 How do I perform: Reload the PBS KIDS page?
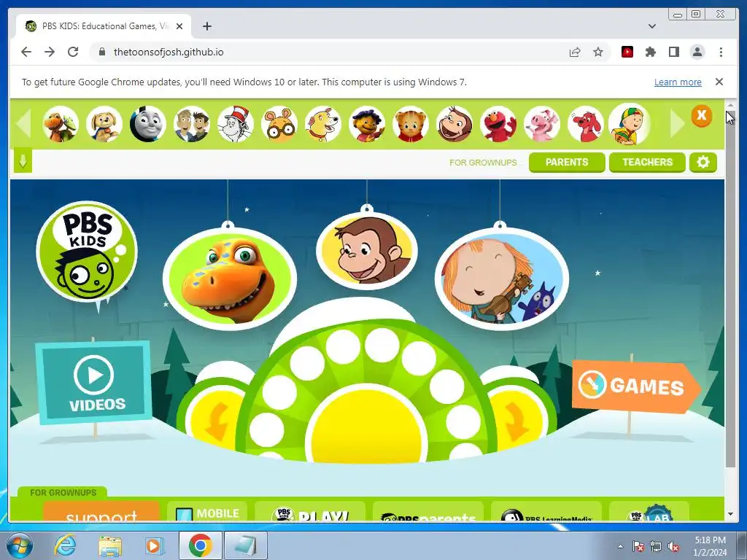(73, 52)
